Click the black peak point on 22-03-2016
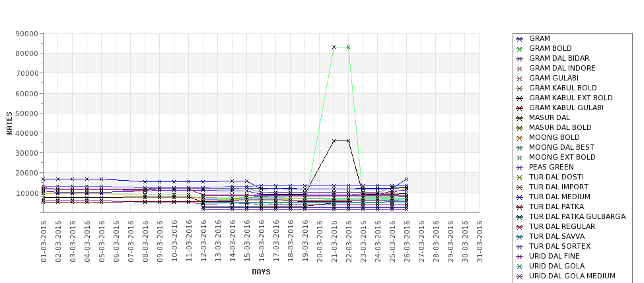 (349, 141)
